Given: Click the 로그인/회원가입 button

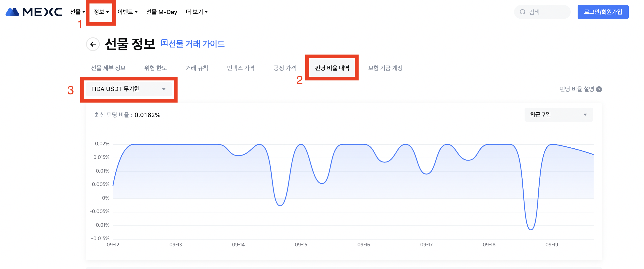Looking at the screenshot, I should (603, 12).
